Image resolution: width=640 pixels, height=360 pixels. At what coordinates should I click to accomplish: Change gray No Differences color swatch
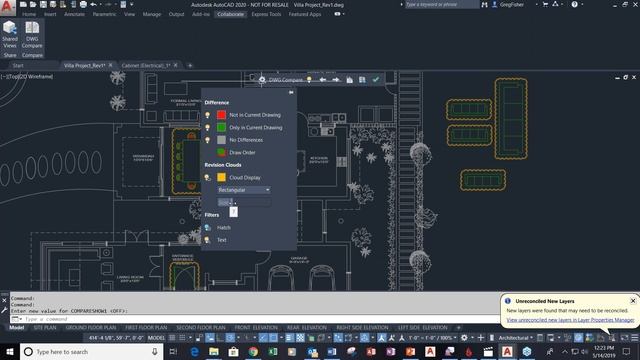point(221,140)
